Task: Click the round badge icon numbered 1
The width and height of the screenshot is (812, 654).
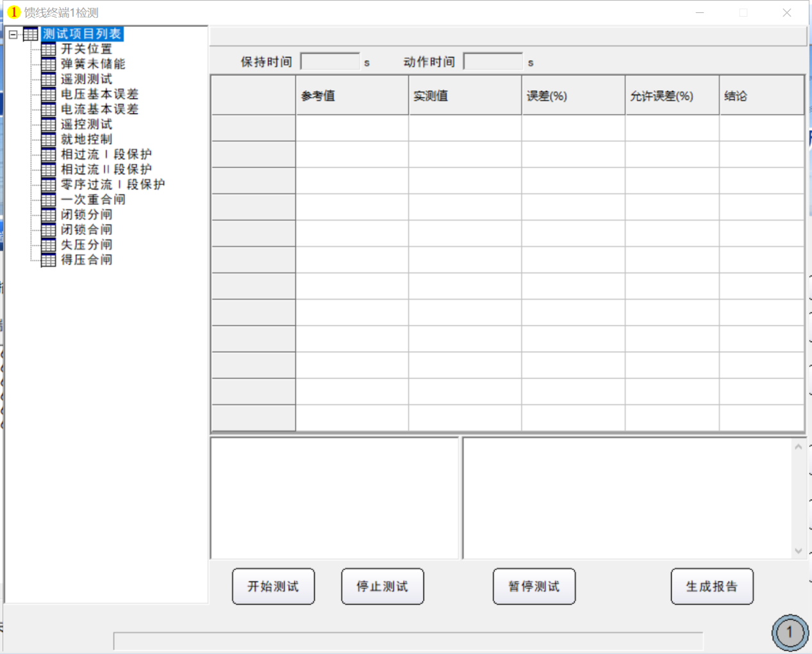Action: coord(790,633)
